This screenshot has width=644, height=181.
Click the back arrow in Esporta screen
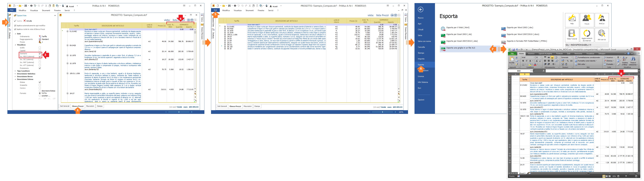tap(421, 10)
